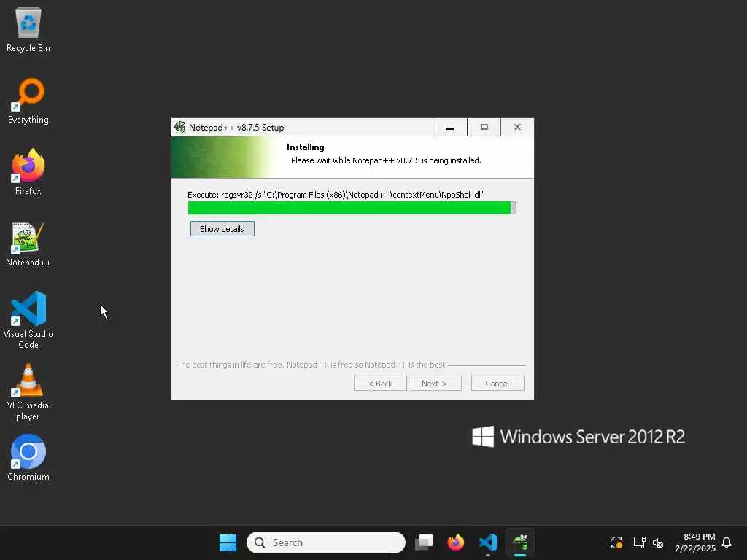The image size is (747, 560).
Task: Click the Notepad++ setup title bar icon
Action: (179, 127)
